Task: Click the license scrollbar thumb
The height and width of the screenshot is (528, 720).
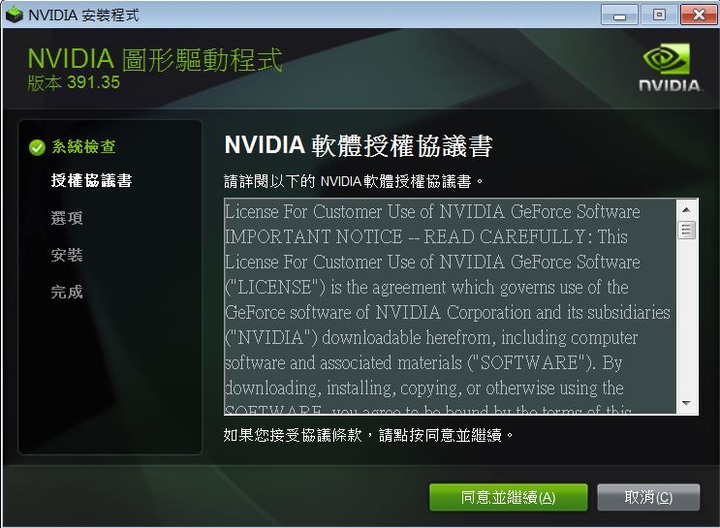Action: [686, 230]
